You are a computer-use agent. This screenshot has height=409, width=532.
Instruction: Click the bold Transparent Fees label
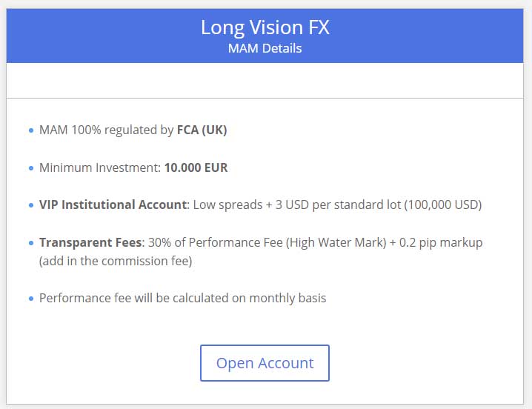pyautogui.click(x=92, y=242)
